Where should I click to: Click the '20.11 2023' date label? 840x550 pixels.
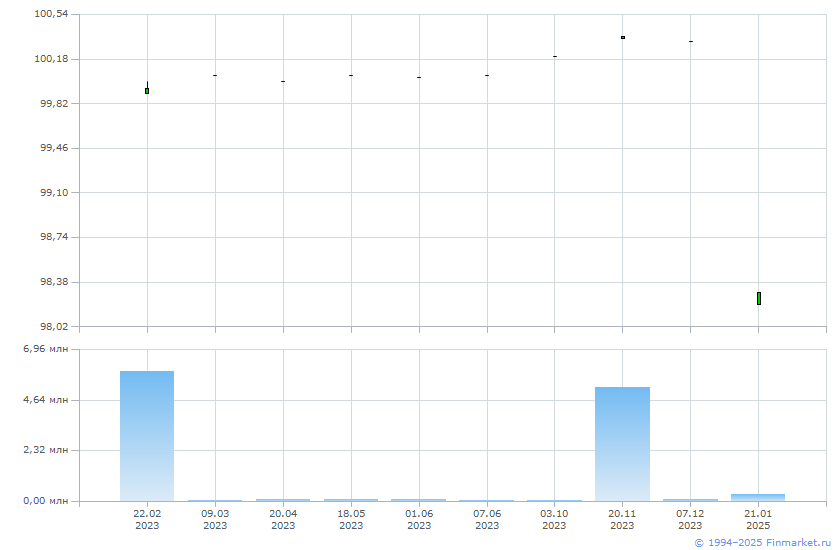622,519
